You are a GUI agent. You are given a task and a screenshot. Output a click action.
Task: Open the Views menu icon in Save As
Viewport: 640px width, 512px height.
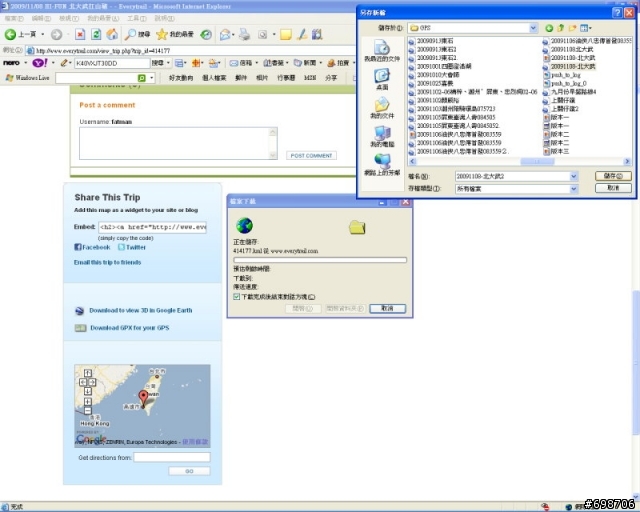pos(586,28)
